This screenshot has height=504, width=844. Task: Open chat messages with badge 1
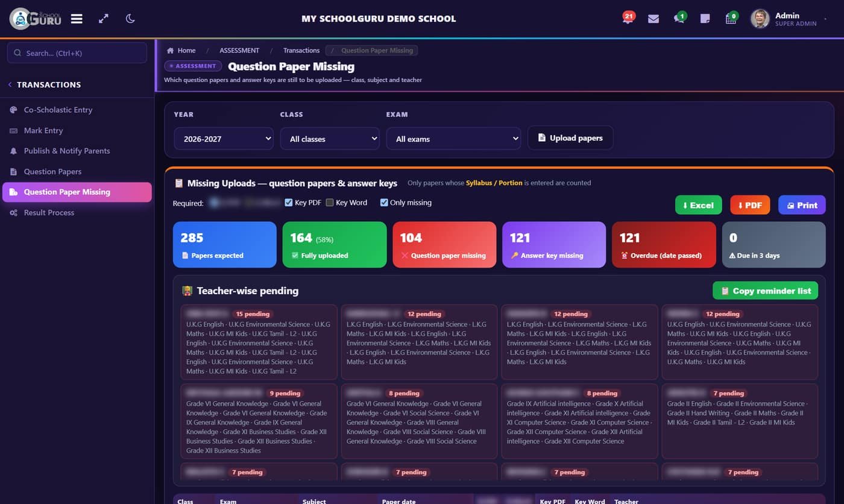[x=679, y=18]
